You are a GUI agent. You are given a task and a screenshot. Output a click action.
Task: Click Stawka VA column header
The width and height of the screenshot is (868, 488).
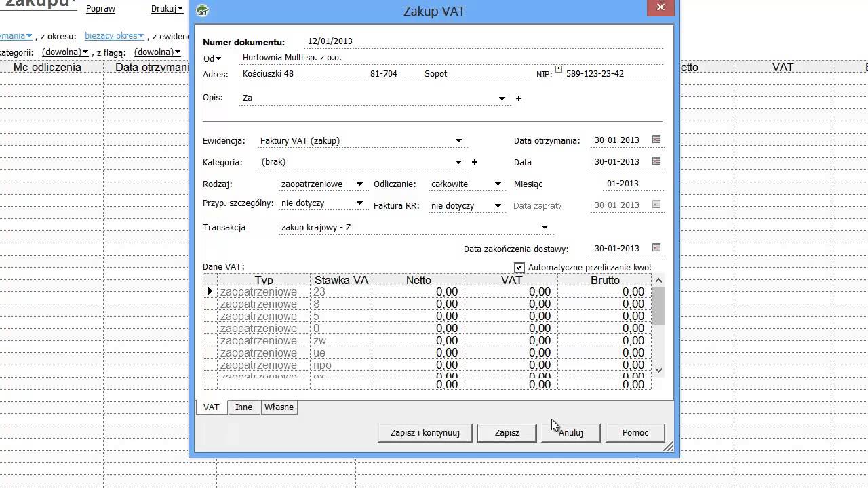pyautogui.click(x=341, y=280)
